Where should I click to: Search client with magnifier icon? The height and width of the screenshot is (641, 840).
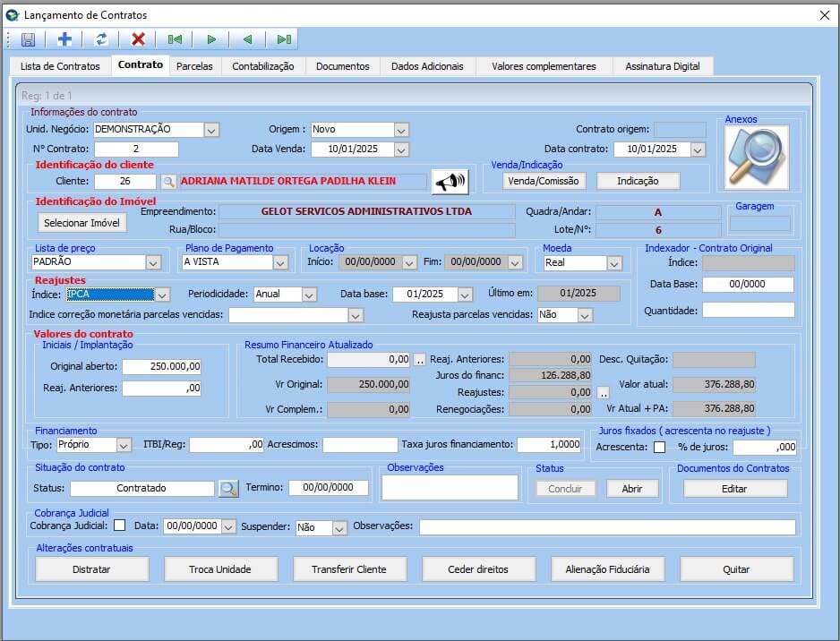click(168, 182)
